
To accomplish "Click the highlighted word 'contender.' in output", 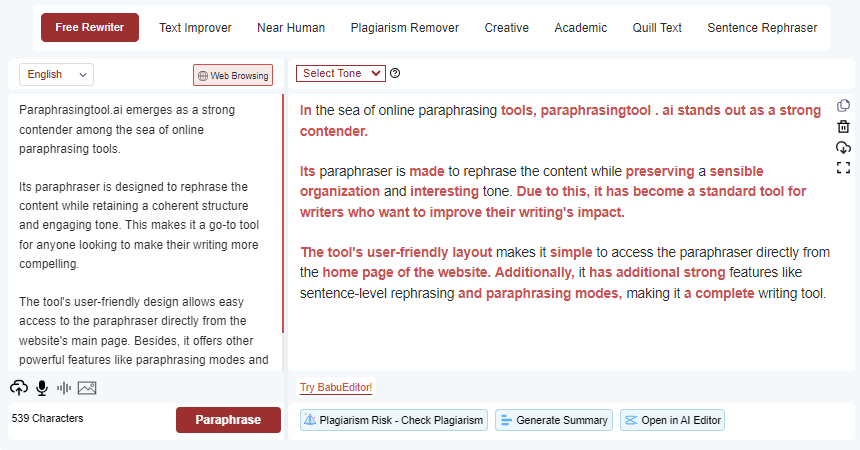I will pyautogui.click(x=333, y=131).
